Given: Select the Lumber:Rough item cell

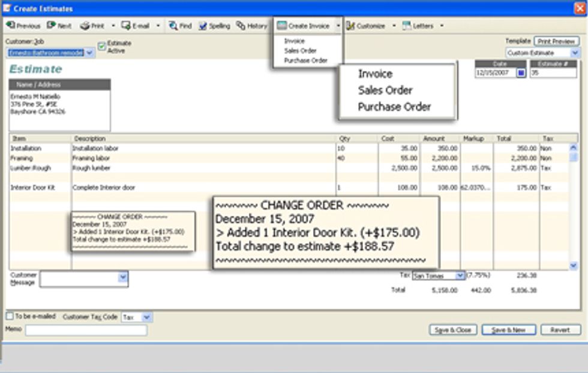Looking at the screenshot, I should coord(40,168).
